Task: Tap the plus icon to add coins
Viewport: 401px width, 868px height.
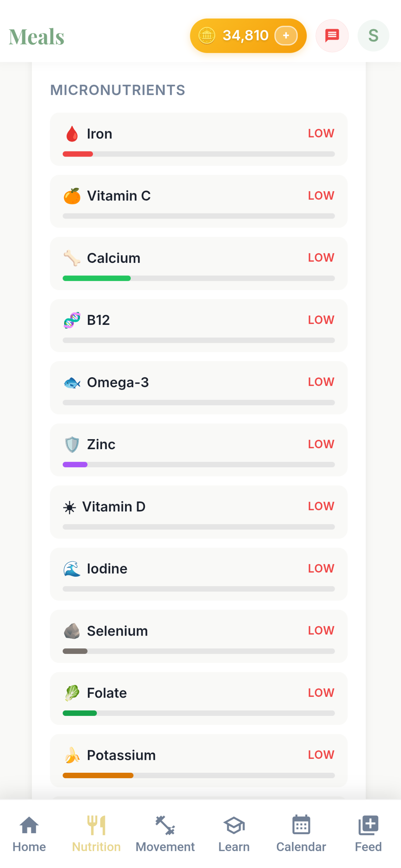Action: 286,36
